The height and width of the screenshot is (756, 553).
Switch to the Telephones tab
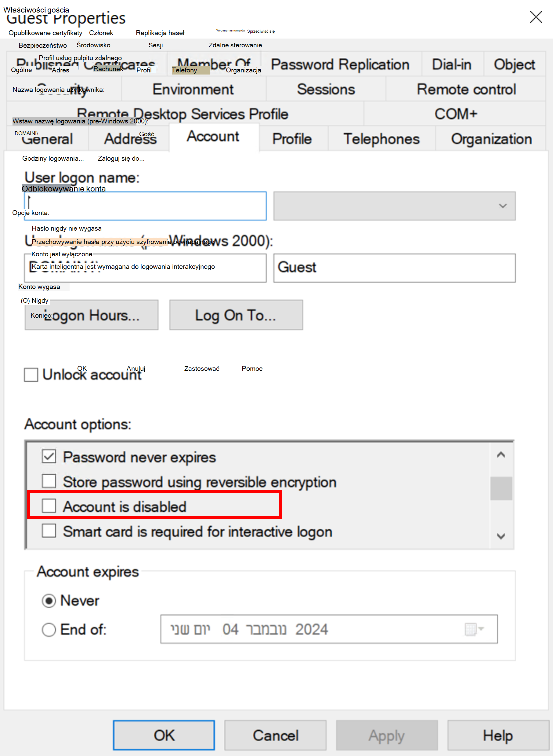pyautogui.click(x=381, y=139)
